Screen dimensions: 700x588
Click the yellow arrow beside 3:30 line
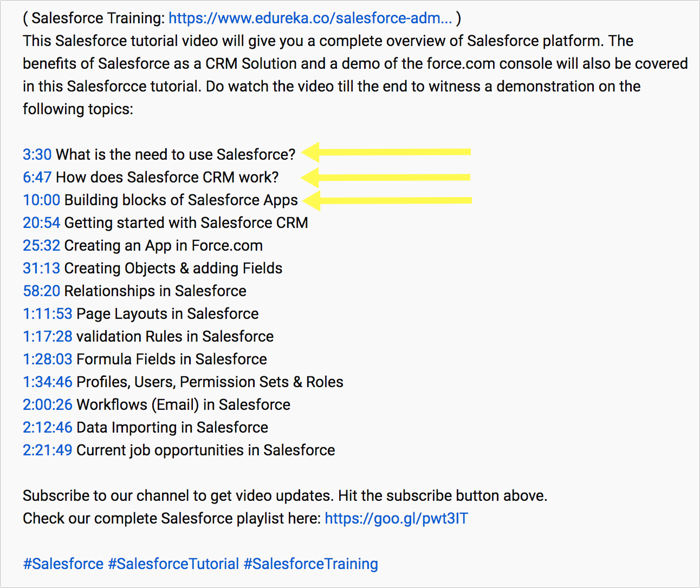(386, 152)
